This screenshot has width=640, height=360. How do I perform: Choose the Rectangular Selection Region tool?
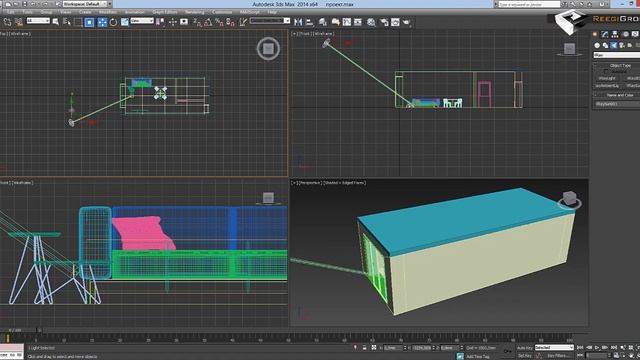click(x=78, y=22)
